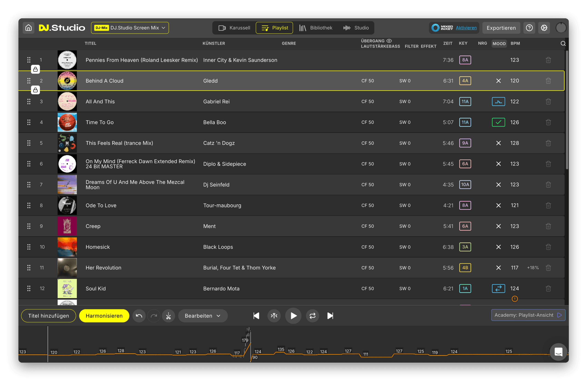Click the jump to transition icon
Viewport: 588px width, 381px height.
coord(274,316)
